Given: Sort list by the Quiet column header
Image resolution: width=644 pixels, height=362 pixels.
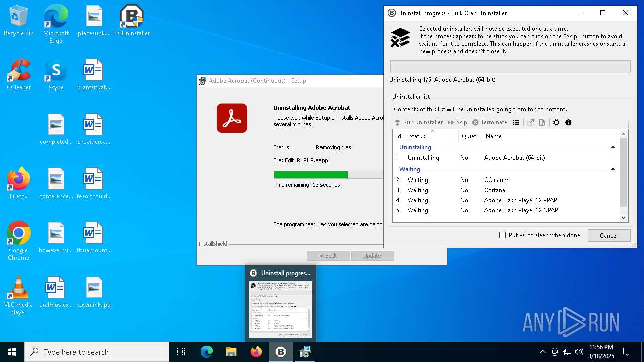Looking at the screenshot, I should click(469, 136).
